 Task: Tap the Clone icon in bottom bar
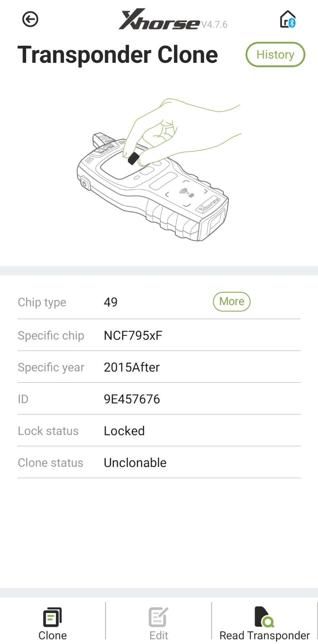pyautogui.click(x=52, y=617)
